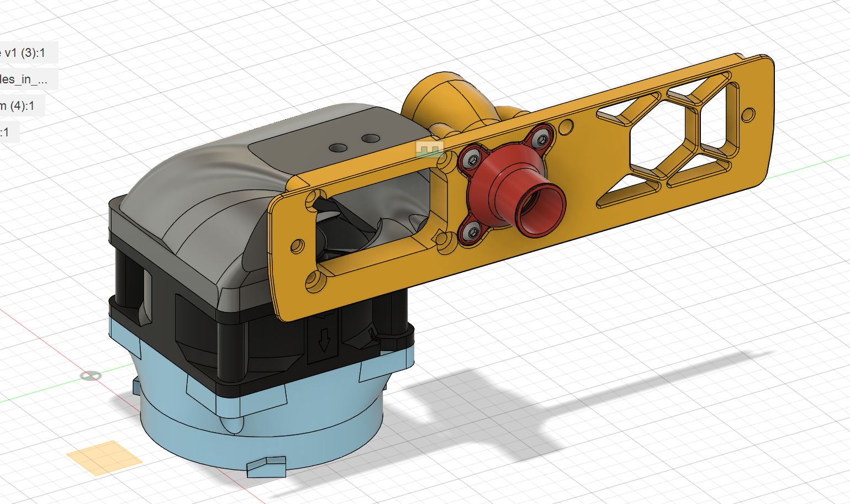Click the small blue tab at the base bottom
Viewport: 850px width, 504px height.
[266, 467]
